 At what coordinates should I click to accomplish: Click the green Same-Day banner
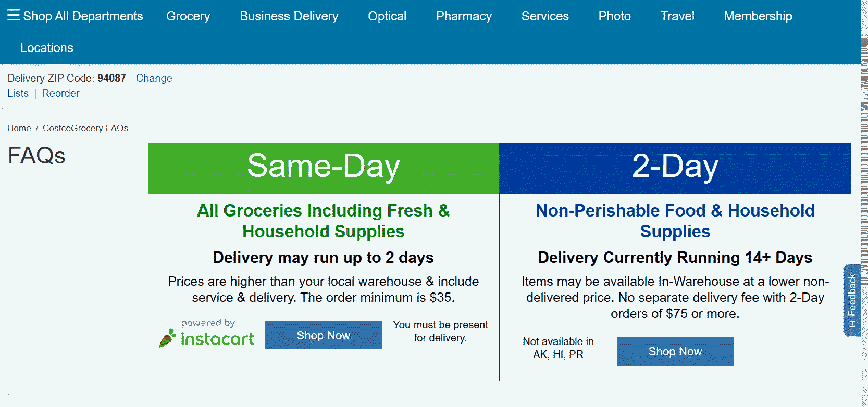(323, 168)
